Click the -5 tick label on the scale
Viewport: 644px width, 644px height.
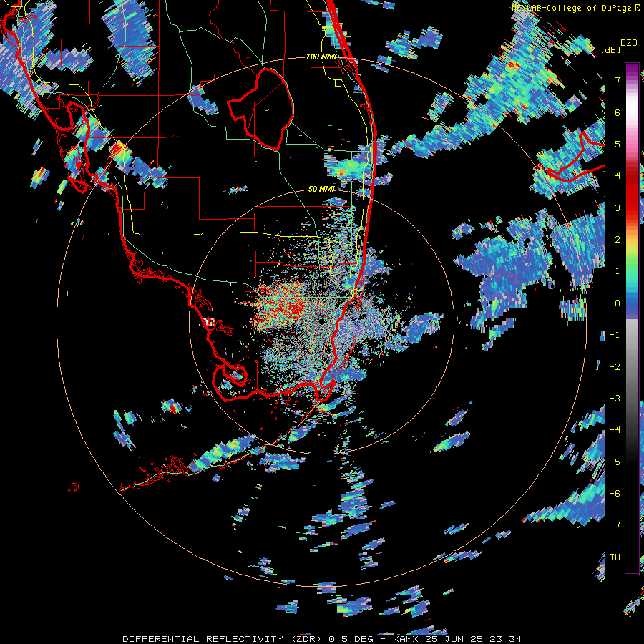(x=615, y=462)
